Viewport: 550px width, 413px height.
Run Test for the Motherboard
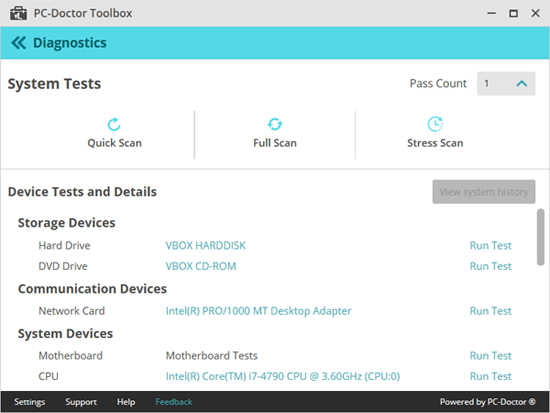(490, 356)
